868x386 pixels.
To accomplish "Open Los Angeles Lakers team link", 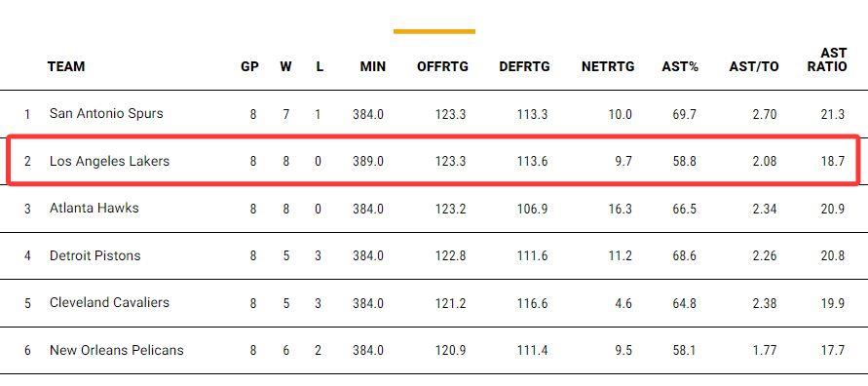I will [109, 161].
